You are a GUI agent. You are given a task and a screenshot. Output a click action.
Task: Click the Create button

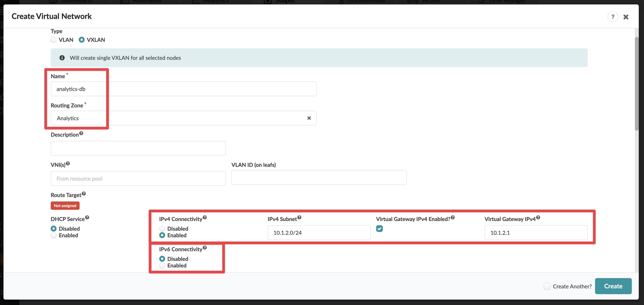[x=613, y=286]
